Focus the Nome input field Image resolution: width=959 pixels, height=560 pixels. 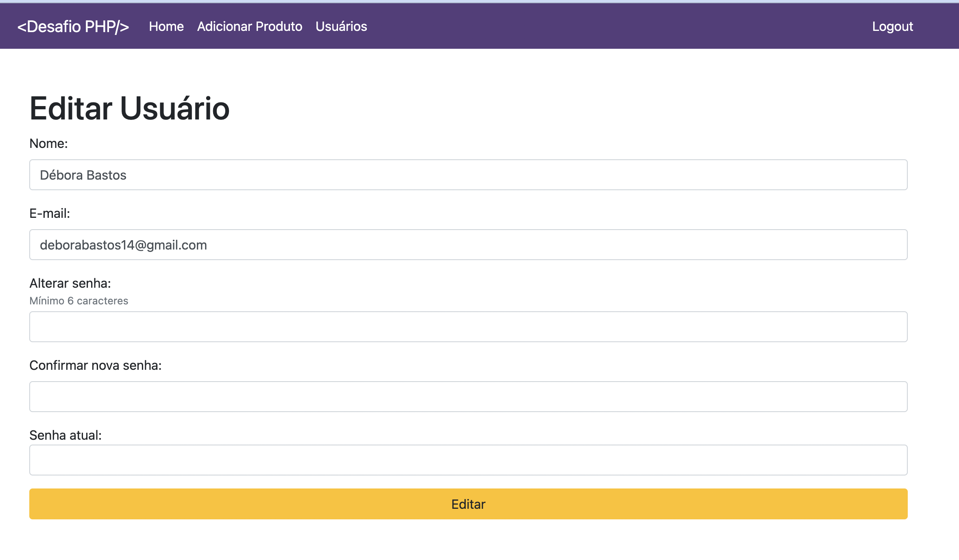468,175
